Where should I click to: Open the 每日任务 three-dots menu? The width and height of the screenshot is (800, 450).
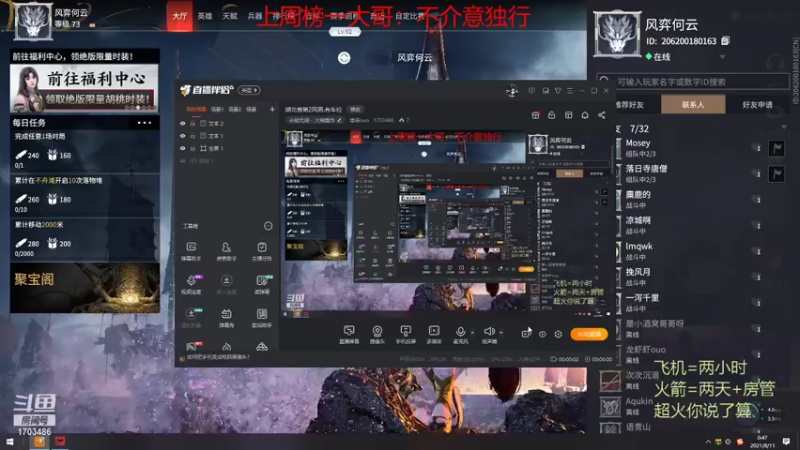[x=144, y=123]
